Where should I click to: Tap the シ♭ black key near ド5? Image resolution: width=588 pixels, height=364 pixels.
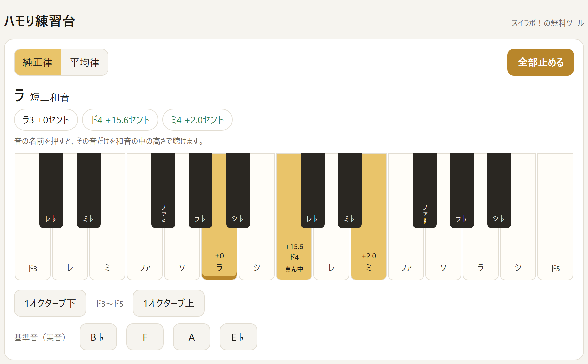coord(499,190)
